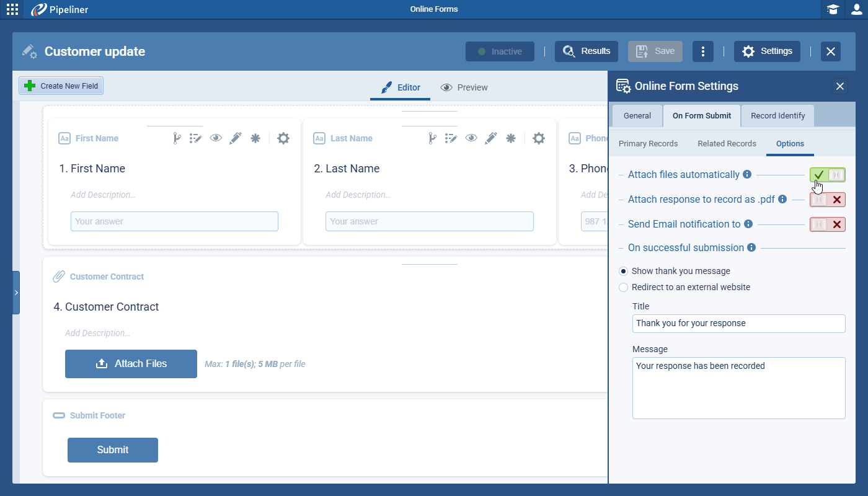The image size is (868, 496).
Task: Click the thank you Title input field
Action: [738, 323]
